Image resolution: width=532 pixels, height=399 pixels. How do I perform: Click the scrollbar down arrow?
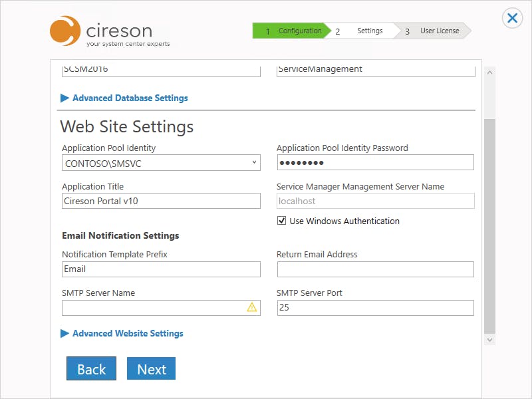click(x=489, y=340)
